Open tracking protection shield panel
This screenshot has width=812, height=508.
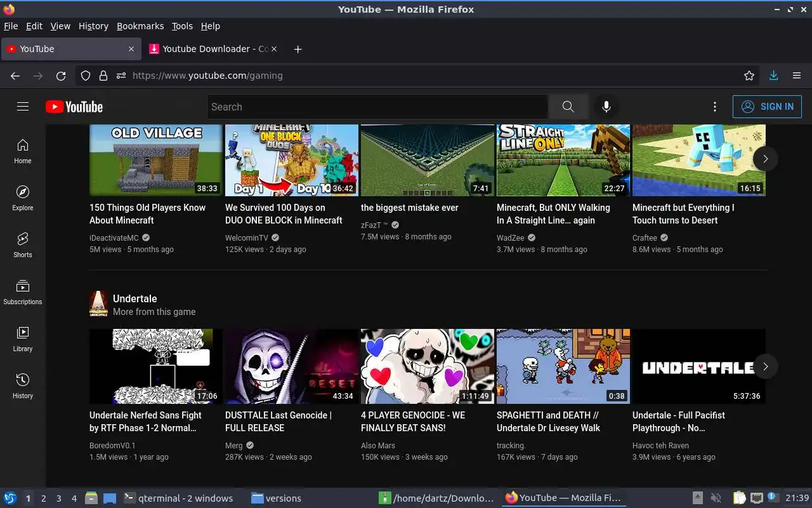point(86,76)
